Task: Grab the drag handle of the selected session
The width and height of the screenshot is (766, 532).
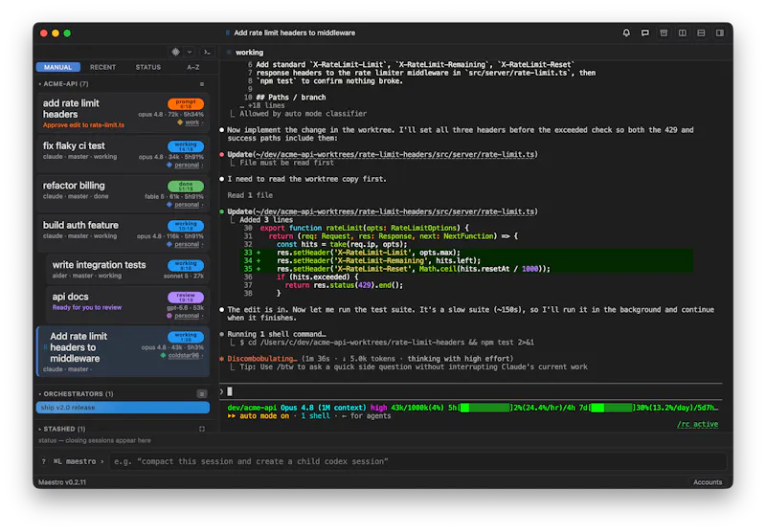Action: pyautogui.click(x=45, y=347)
